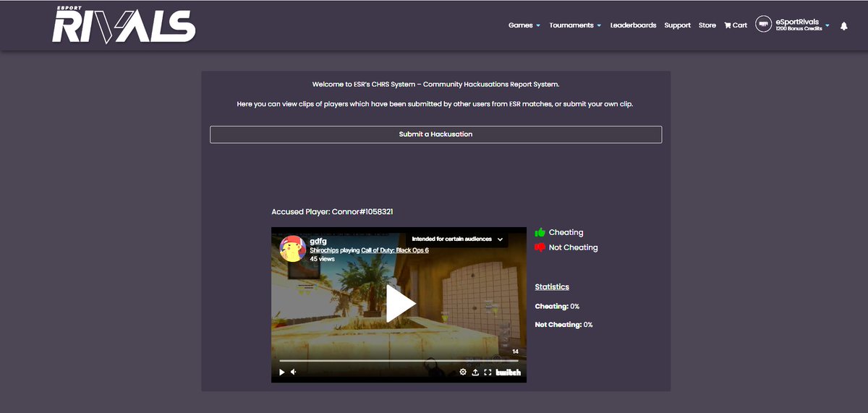Click the share icon in the video player
The image size is (868, 413).
pyautogui.click(x=475, y=372)
